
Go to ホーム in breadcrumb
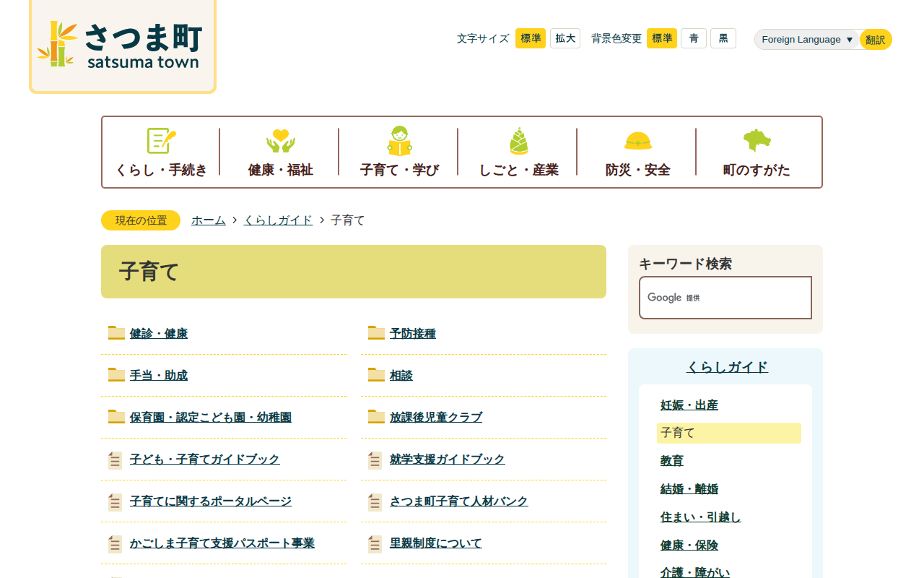(x=209, y=220)
